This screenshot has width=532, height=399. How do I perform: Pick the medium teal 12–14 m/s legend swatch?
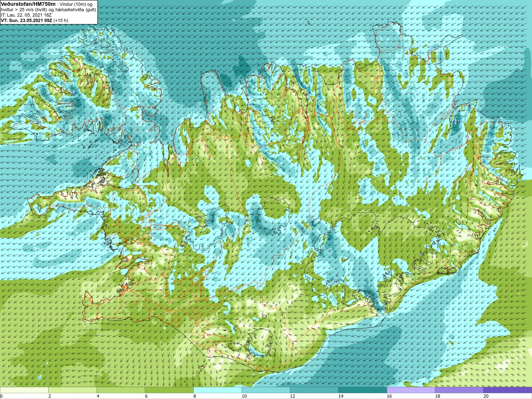click(314, 390)
